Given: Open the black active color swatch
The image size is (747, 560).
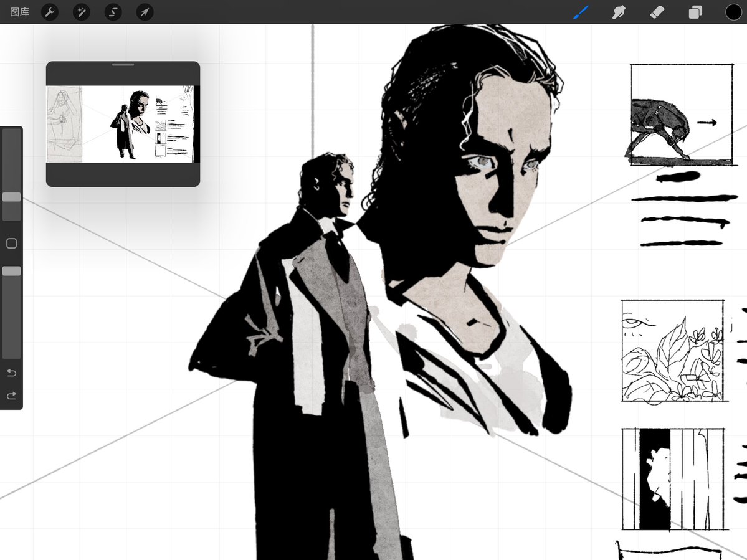Looking at the screenshot, I should 733,12.
